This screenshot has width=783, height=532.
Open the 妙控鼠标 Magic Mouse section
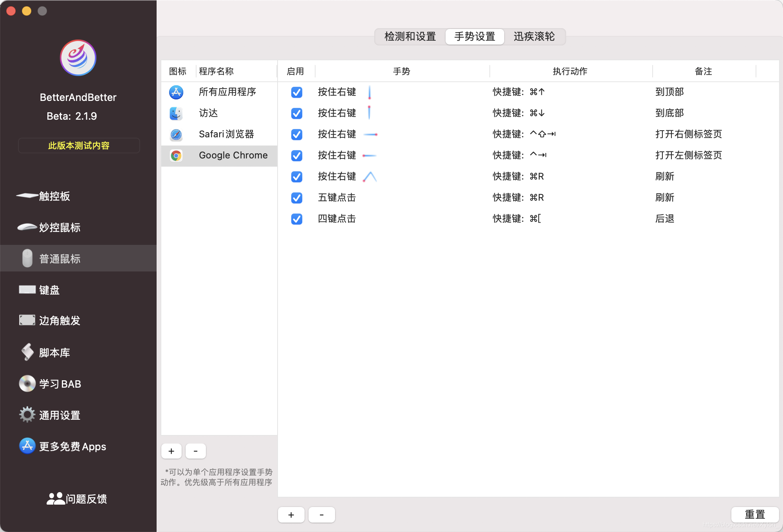click(x=60, y=227)
